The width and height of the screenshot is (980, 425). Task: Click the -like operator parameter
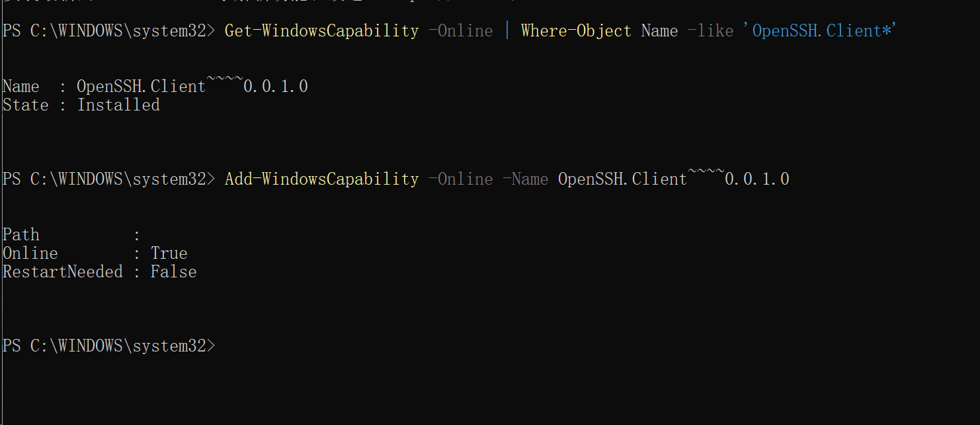click(711, 30)
